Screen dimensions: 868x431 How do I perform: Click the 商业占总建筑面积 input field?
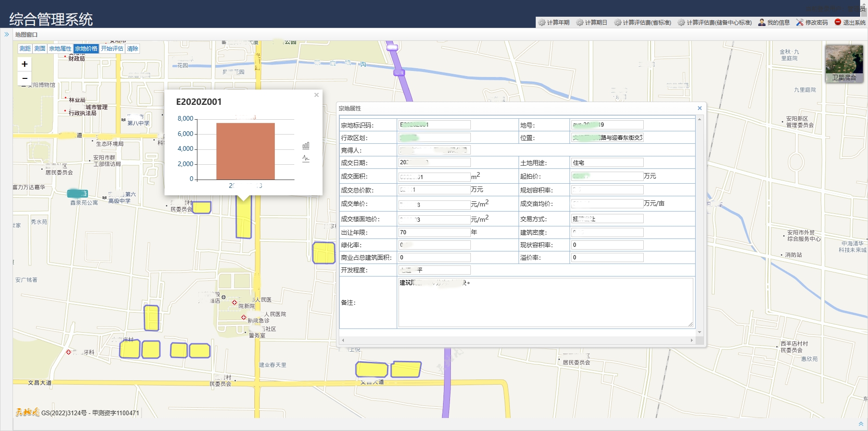pos(435,257)
